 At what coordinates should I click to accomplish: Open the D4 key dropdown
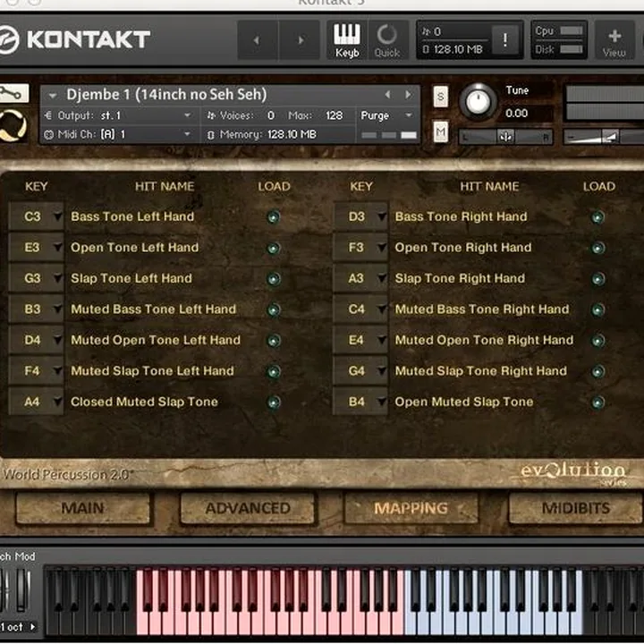tap(37, 340)
